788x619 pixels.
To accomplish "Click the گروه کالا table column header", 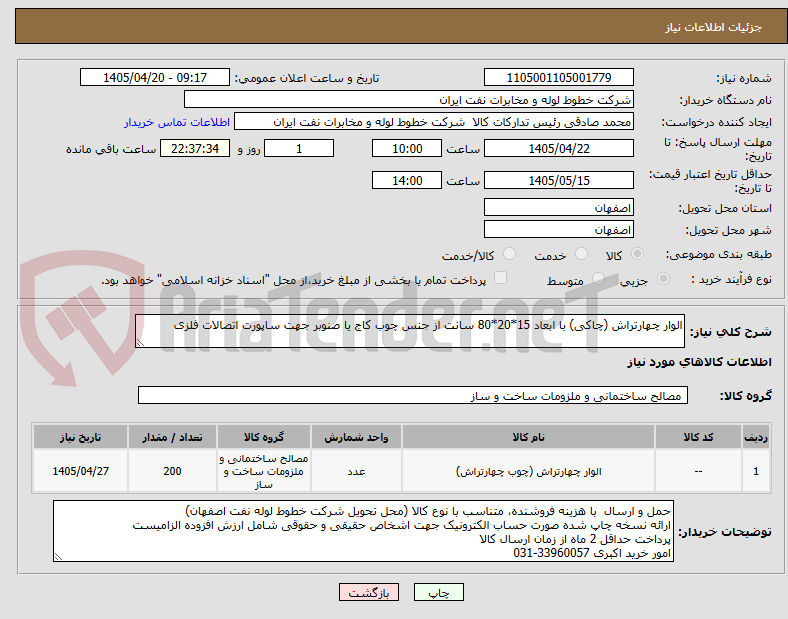I will pyautogui.click(x=264, y=437).
